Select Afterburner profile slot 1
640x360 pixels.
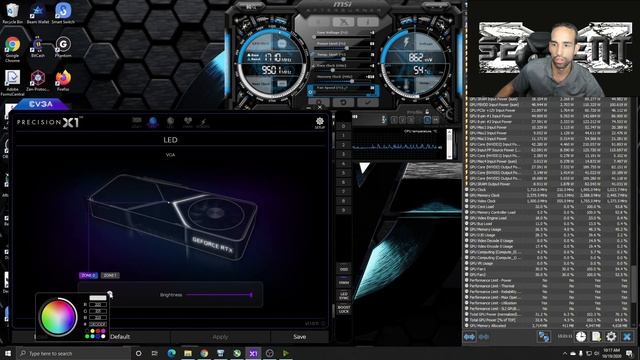tap(394, 120)
